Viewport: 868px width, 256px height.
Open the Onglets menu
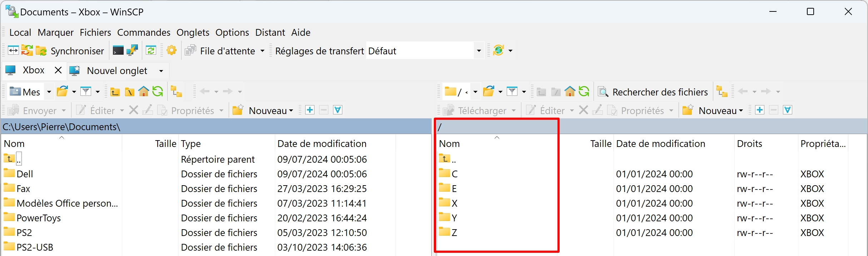point(193,32)
